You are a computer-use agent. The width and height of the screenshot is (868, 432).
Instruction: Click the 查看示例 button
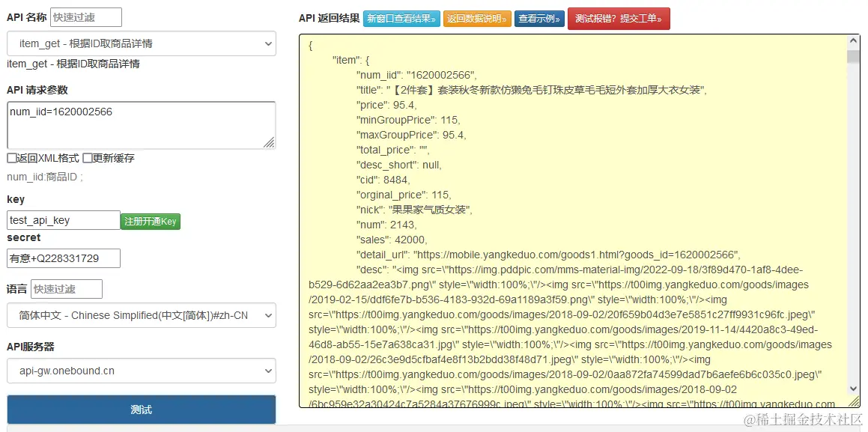pyautogui.click(x=540, y=19)
